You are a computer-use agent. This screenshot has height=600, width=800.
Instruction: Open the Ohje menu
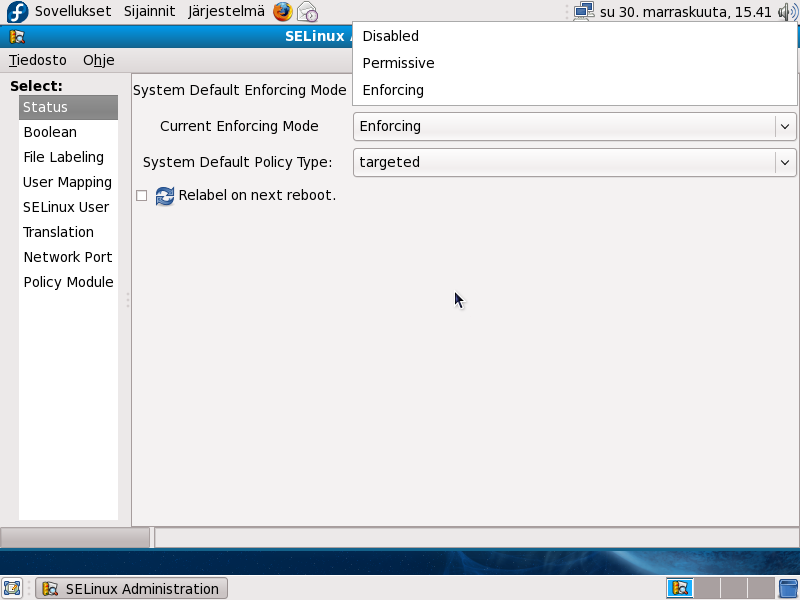click(x=98, y=60)
